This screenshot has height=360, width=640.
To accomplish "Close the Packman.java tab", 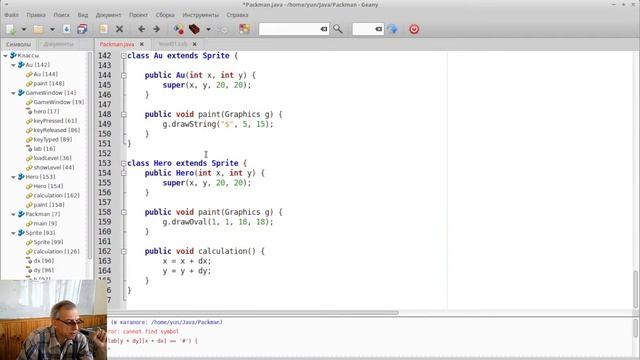I will tap(142, 44).
